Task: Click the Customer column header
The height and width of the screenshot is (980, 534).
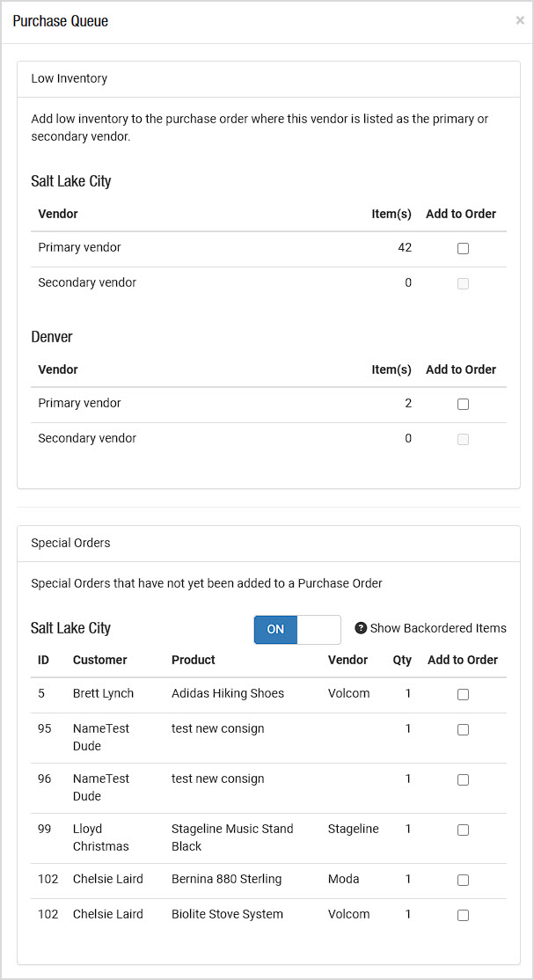Action: [x=99, y=660]
